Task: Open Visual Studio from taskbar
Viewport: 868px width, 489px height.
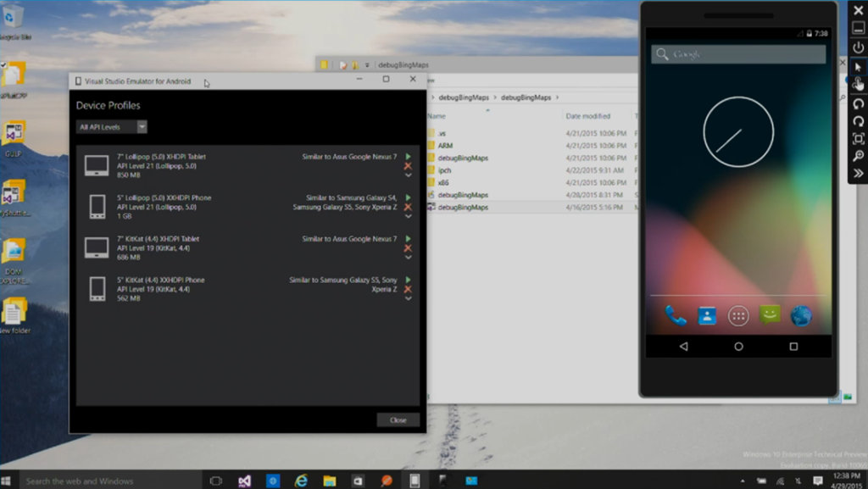Action: click(244, 481)
